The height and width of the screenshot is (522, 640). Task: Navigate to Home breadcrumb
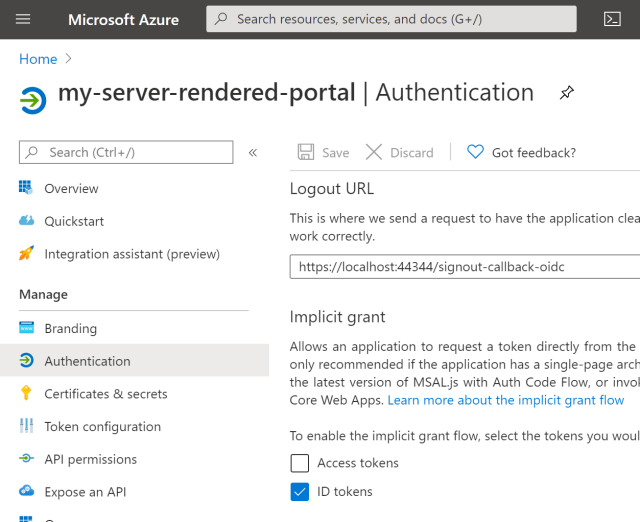[x=38, y=60]
